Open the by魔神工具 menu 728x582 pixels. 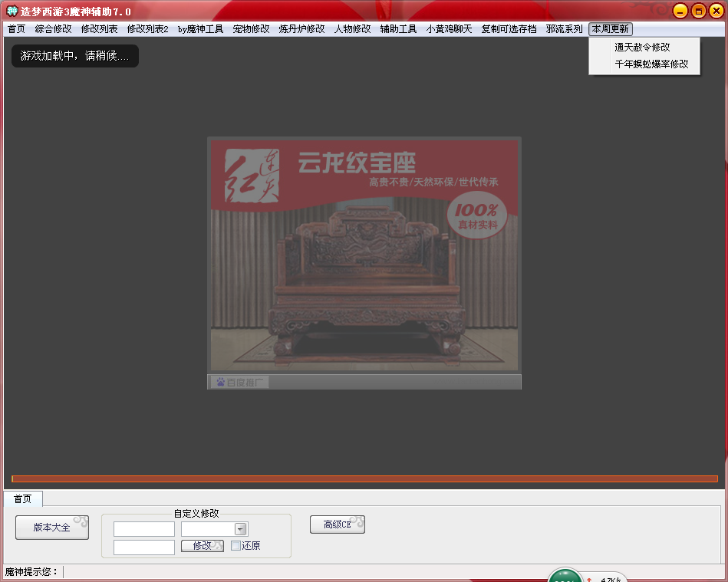tap(200, 29)
